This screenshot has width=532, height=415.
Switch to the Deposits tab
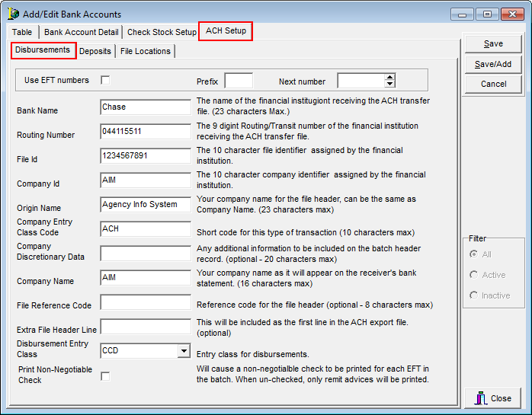(95, 51)
